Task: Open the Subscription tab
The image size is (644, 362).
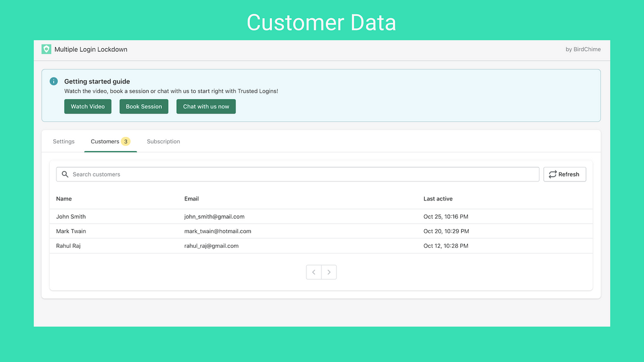Action: [x=163, y=141]
